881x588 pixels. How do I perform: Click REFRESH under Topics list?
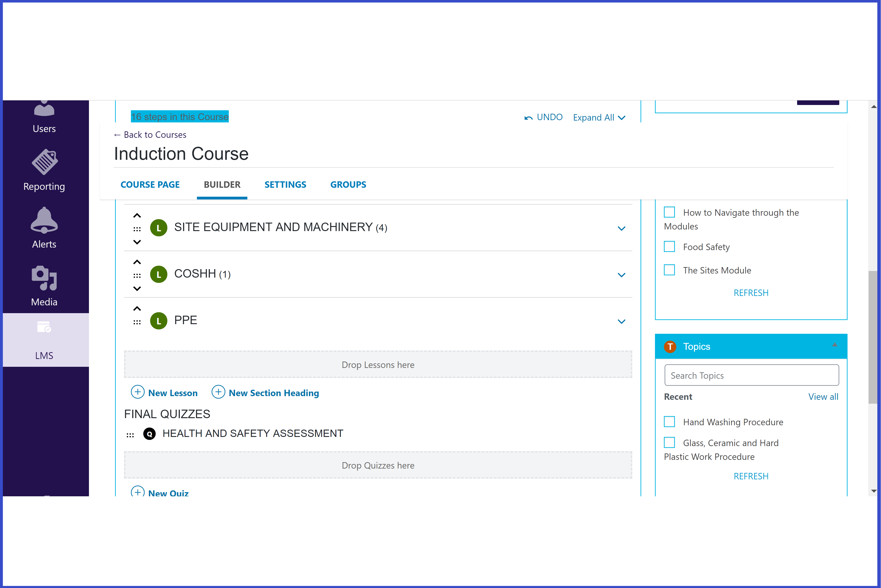(751, 476)
